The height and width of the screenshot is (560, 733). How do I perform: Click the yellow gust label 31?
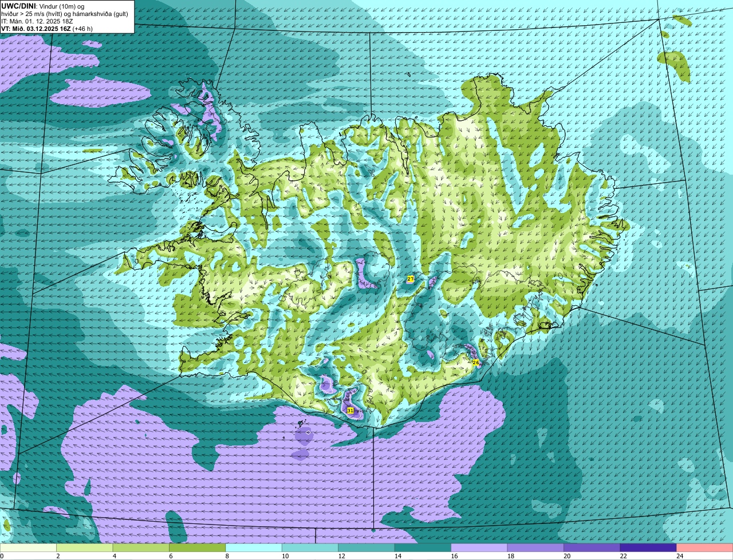(x=350, y=411)
